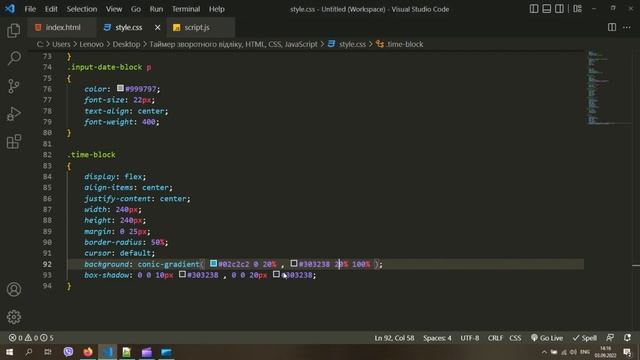The width and height of the screenshot is (640, 360).
Task: Expand Desktop breadcrumb folder
Action: 126,44
